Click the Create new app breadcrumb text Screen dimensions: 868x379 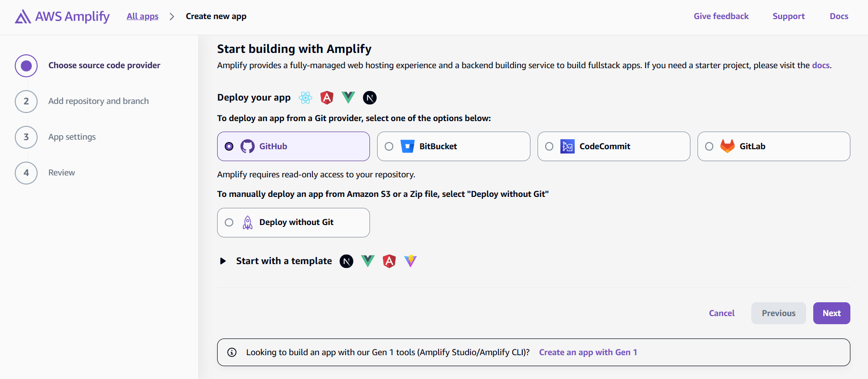coord(216,16)
